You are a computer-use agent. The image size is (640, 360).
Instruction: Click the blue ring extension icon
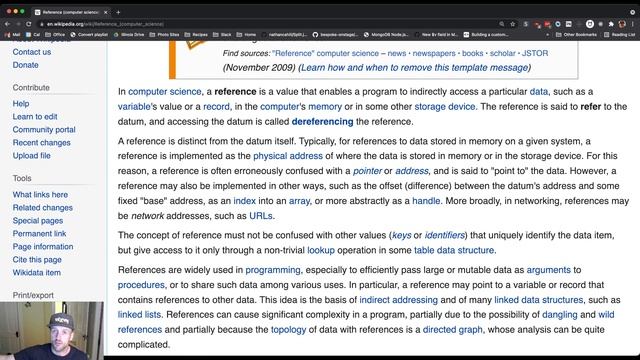coord(558,24)
